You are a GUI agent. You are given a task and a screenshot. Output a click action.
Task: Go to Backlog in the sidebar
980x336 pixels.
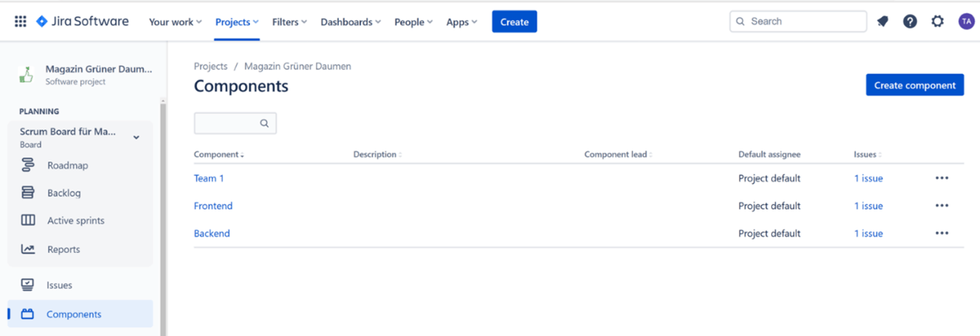(x=64, y=193)
